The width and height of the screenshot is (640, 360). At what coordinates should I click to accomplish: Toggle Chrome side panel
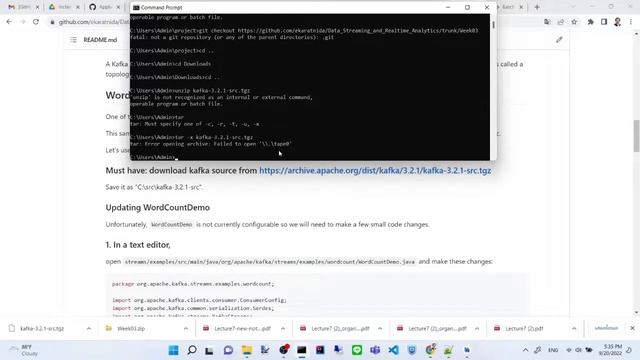tap(604, 22)
